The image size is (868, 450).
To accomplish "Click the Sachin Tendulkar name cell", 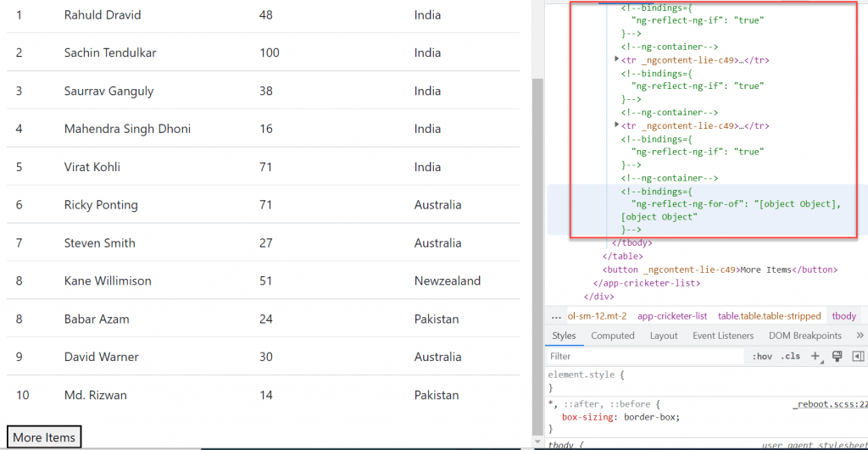I will [110, 53].
